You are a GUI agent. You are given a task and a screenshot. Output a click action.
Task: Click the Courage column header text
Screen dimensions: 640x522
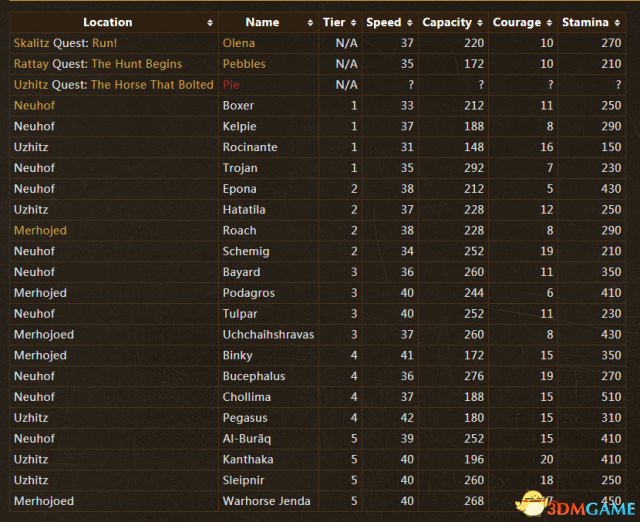(x=517, y=23)
